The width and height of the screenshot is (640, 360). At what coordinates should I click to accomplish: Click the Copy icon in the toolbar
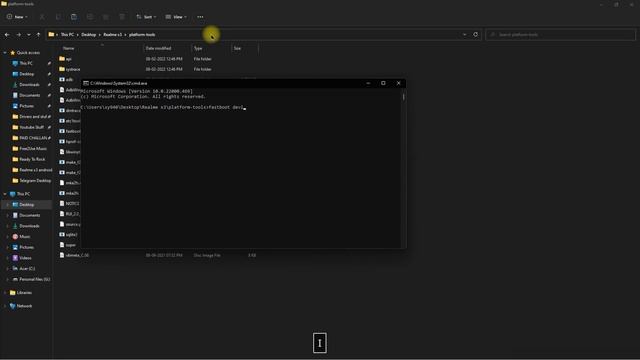58,17
